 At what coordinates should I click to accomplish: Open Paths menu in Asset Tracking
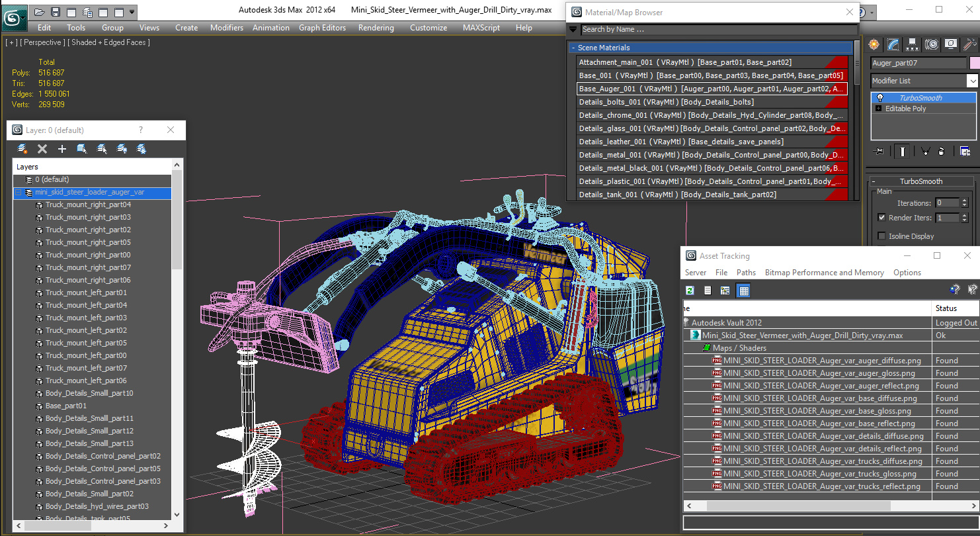pyautogui.click(x=746, y=273)
